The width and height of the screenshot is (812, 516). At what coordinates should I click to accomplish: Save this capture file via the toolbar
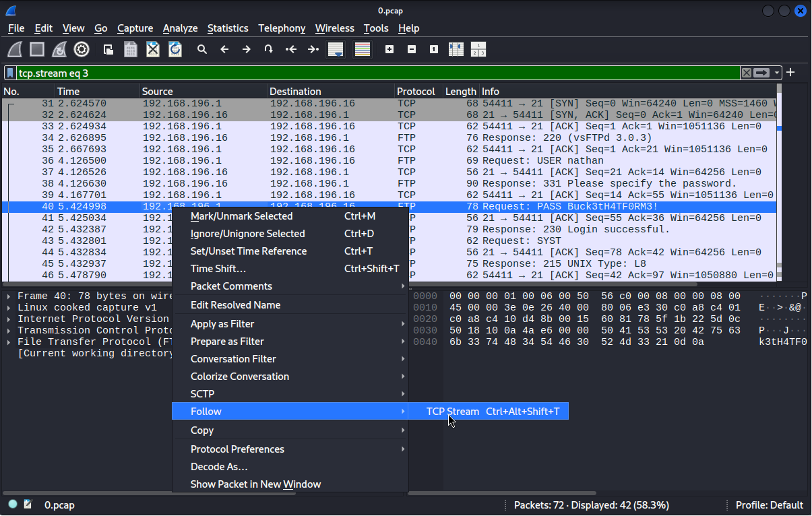131,49
